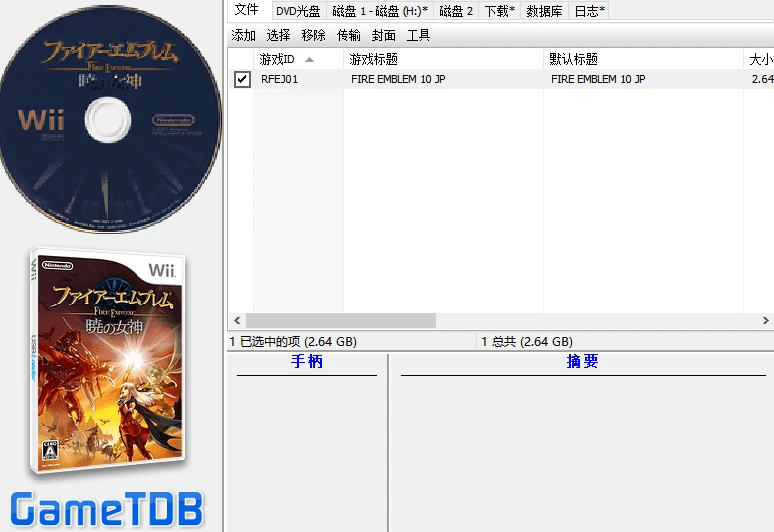Open the 数据库 tab
This screenshot has width=774, height=532.
(x=544, y=11)
